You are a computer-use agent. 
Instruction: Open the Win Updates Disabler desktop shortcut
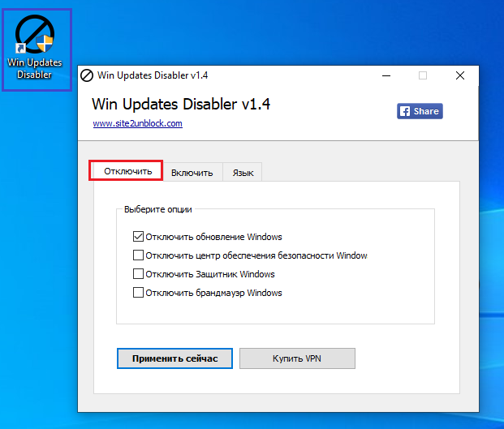35,47
